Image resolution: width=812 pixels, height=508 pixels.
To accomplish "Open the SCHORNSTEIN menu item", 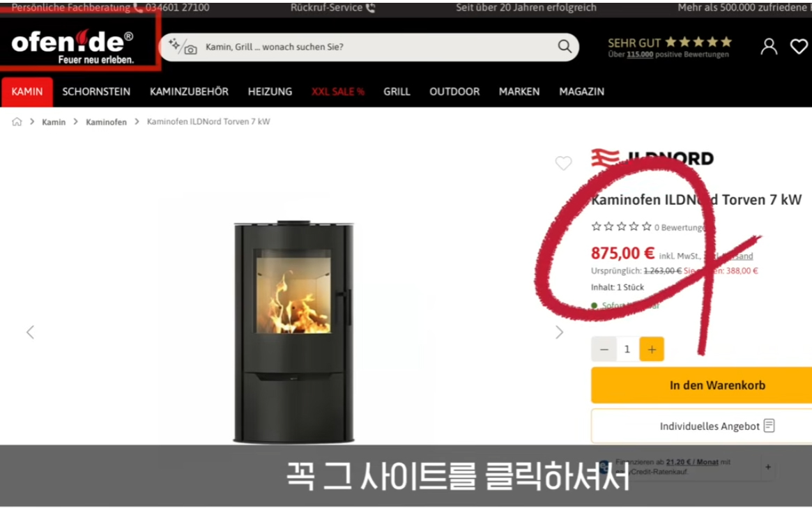I will (x=96, y=92).
